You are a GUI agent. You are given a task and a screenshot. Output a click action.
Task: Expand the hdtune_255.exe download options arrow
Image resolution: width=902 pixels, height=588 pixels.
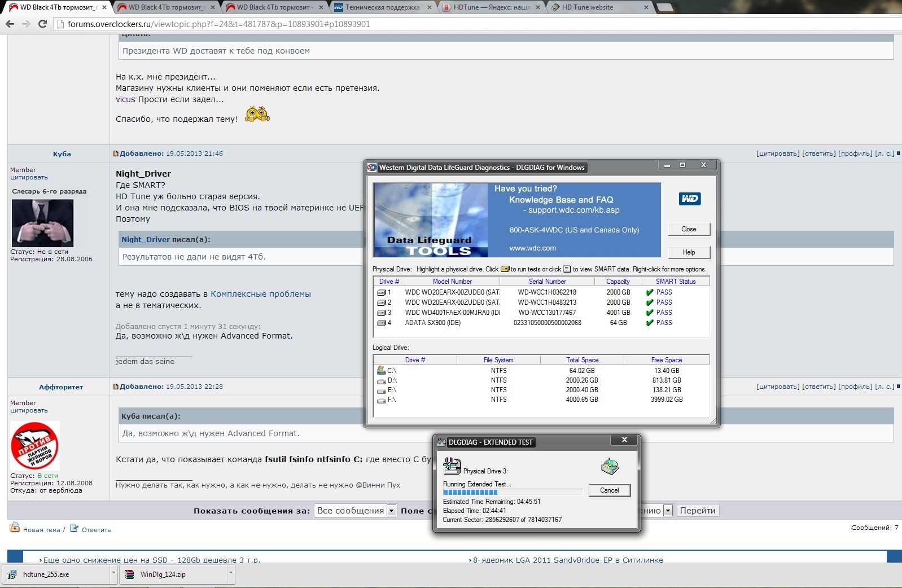click(113, 573)
